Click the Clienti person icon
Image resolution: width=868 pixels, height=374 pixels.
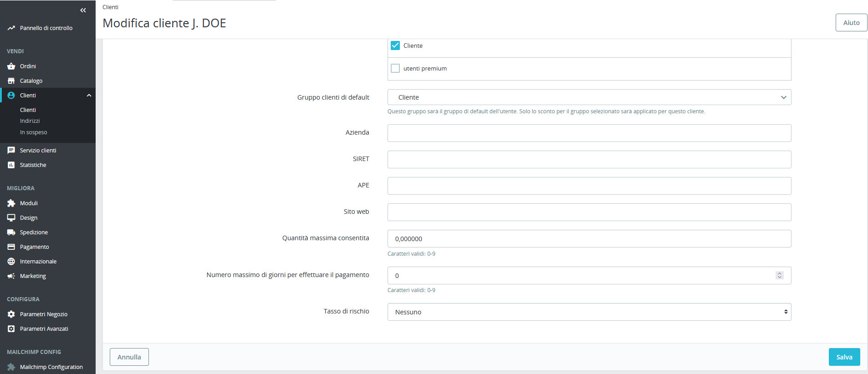pos(11,96)
